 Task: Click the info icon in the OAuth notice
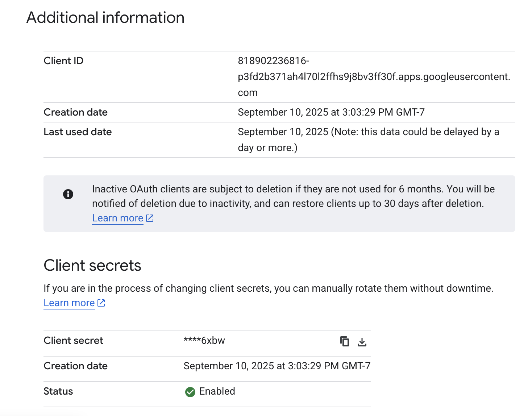click(x=68, y=194)
